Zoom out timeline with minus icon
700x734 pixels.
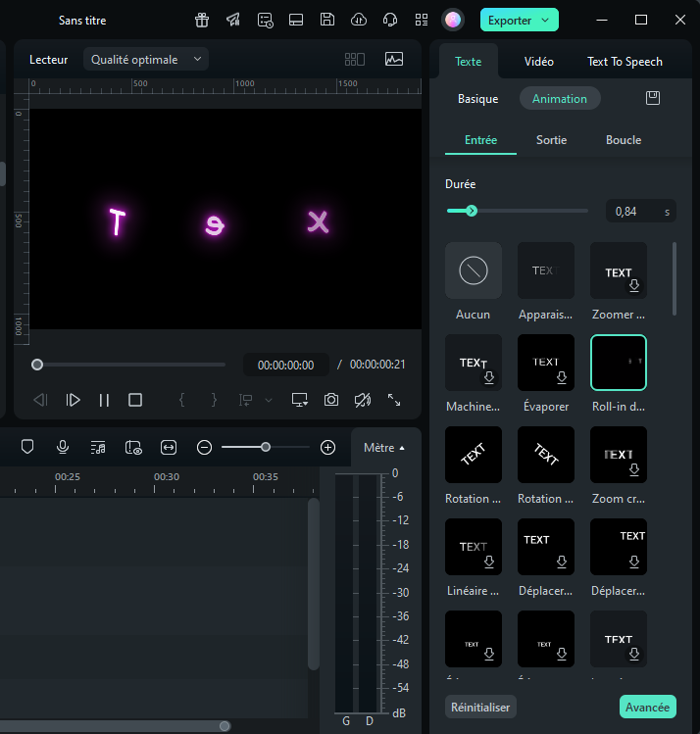point(204,448)
